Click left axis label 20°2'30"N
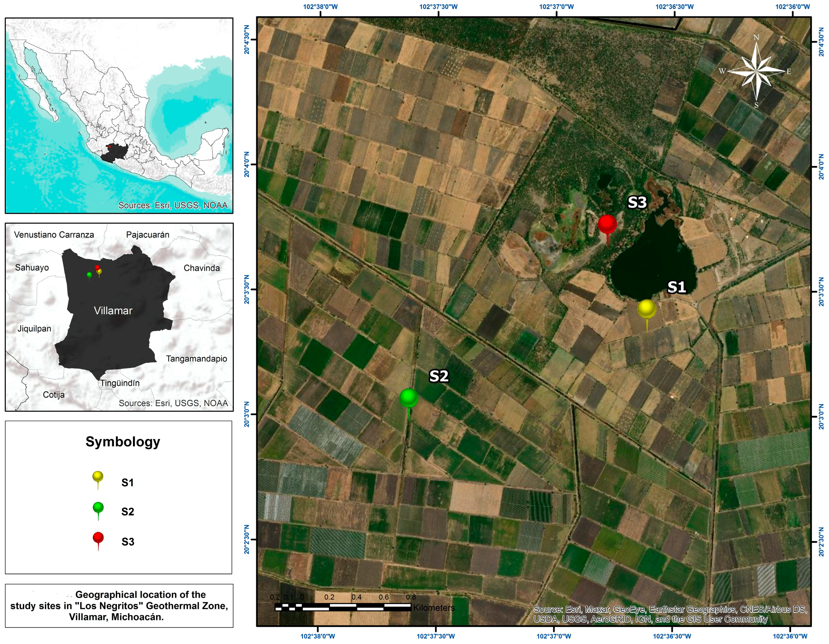The image size is (829, 644). click(x=247, y=540)
